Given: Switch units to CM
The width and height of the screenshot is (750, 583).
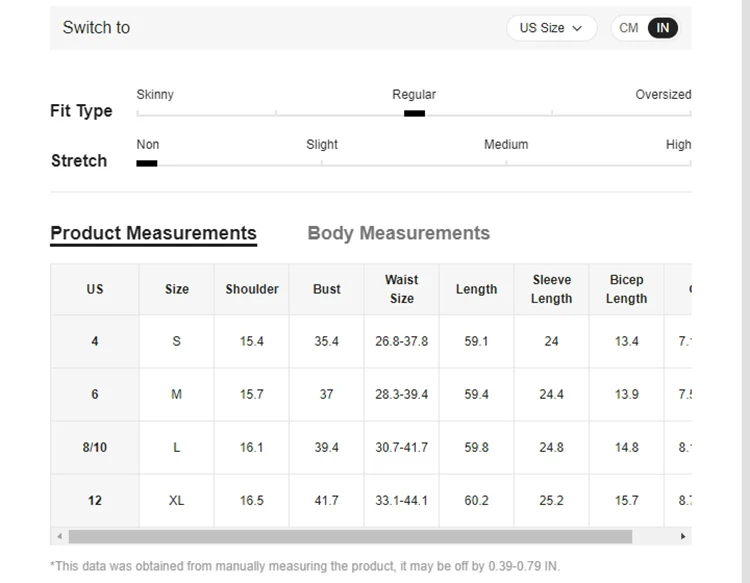Looking at the screenshot, I should tap(629, 28).
